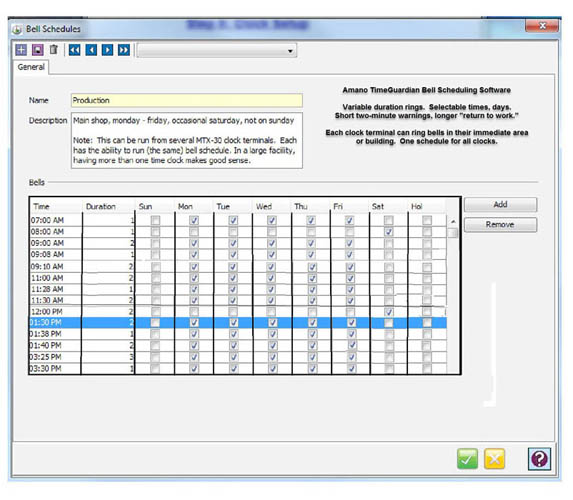573x500 pixels.
Task: Save schedule with the purple disk icon
Action: point(38,50)
